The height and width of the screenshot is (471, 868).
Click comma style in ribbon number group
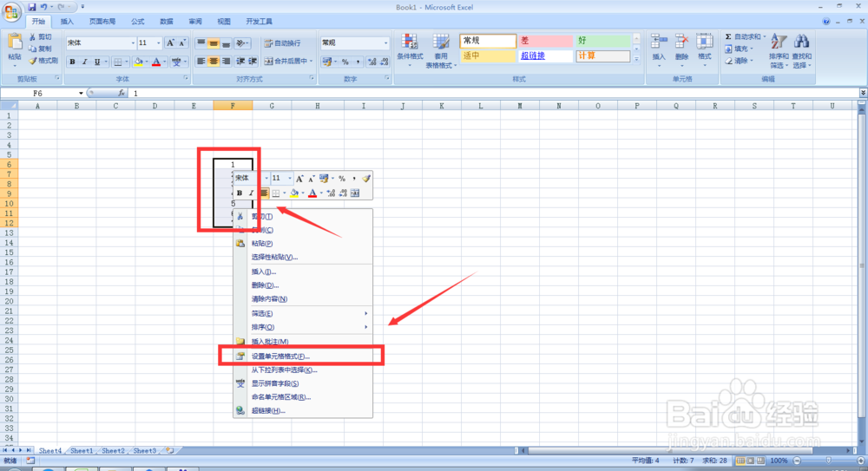pyautogui.click(x=358, y=62)
